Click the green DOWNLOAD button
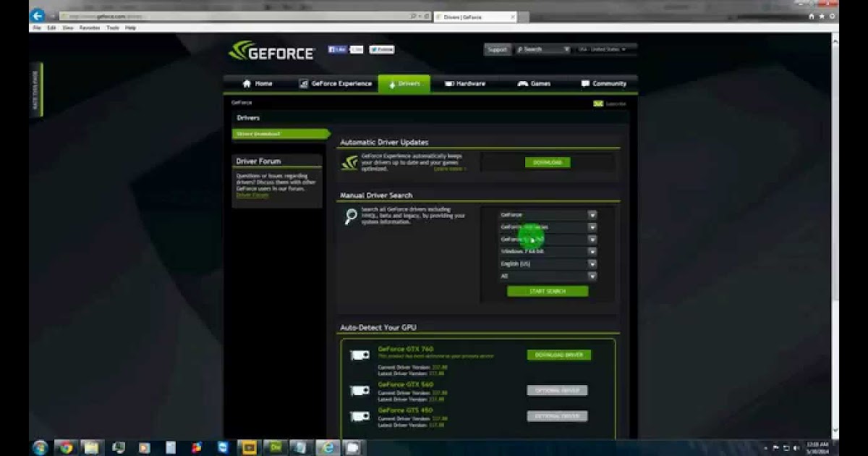 (x=548, y=163)
